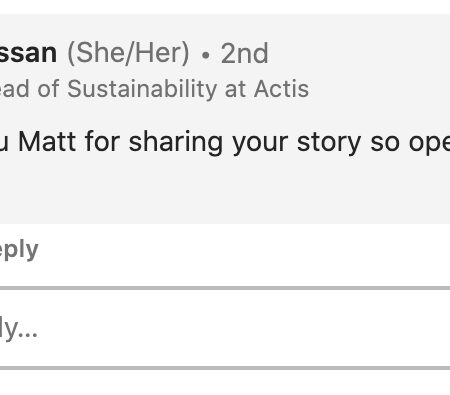
Task: Click the white area below reply field
Action: 225,382
